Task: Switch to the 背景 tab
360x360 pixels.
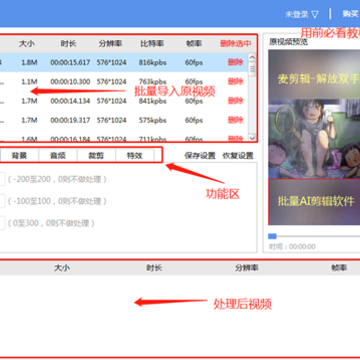Action: click(19, 155)
